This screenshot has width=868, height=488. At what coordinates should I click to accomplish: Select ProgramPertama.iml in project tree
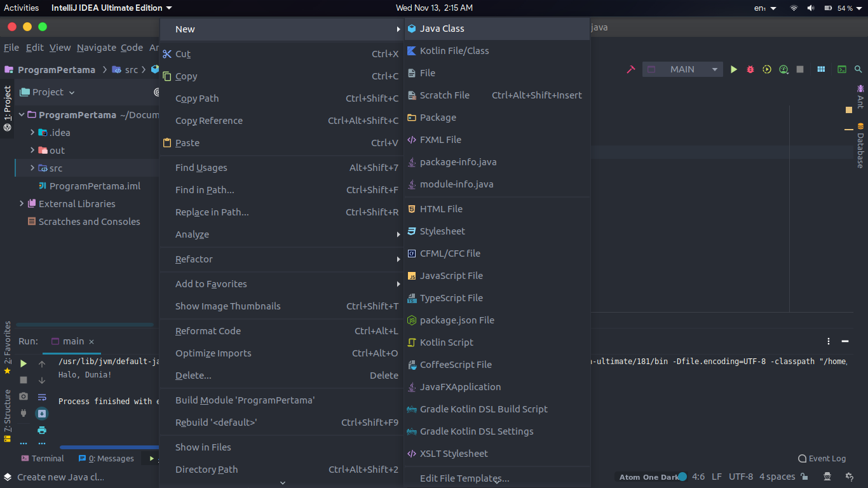90,186
